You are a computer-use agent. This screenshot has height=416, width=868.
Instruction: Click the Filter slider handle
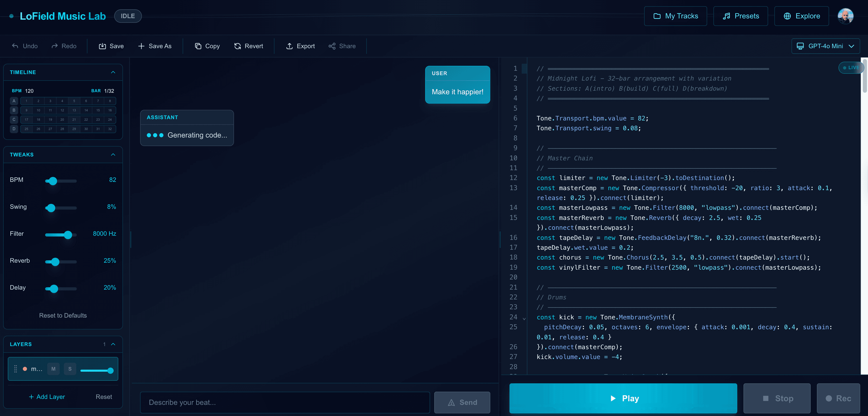[68, 235]
